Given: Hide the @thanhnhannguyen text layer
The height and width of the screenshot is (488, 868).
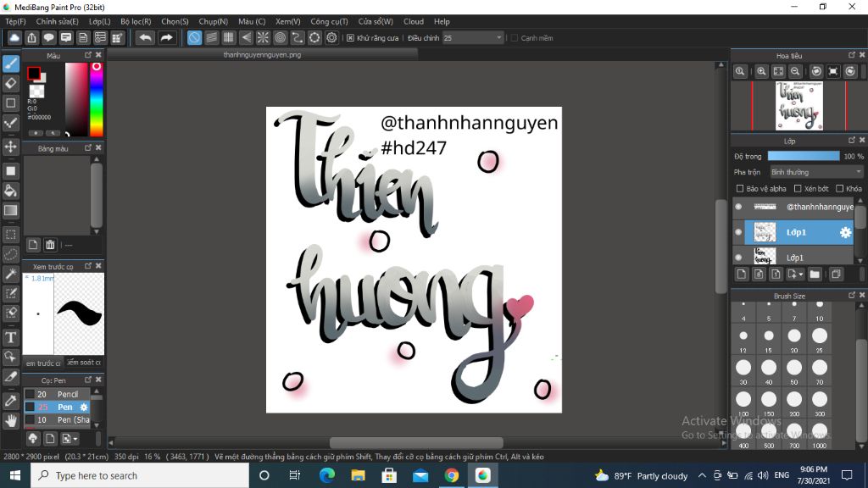Looking at the screenshot, I should pyautogui.click(x=738, y=207).
